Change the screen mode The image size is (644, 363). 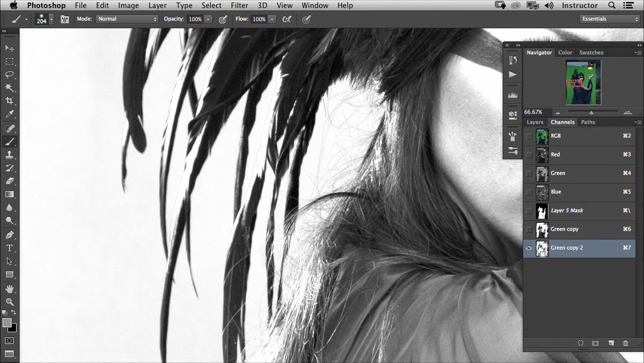click(10, 354)
